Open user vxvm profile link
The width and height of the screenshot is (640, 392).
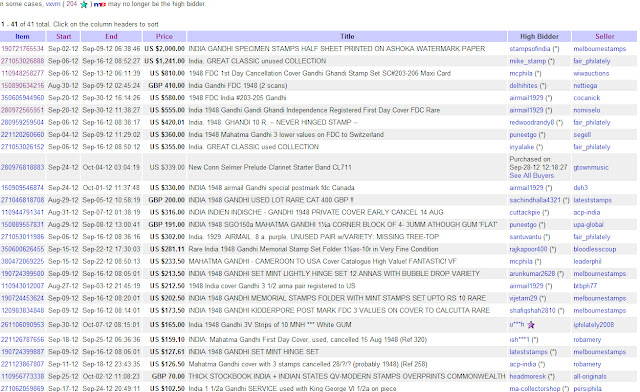53,4
